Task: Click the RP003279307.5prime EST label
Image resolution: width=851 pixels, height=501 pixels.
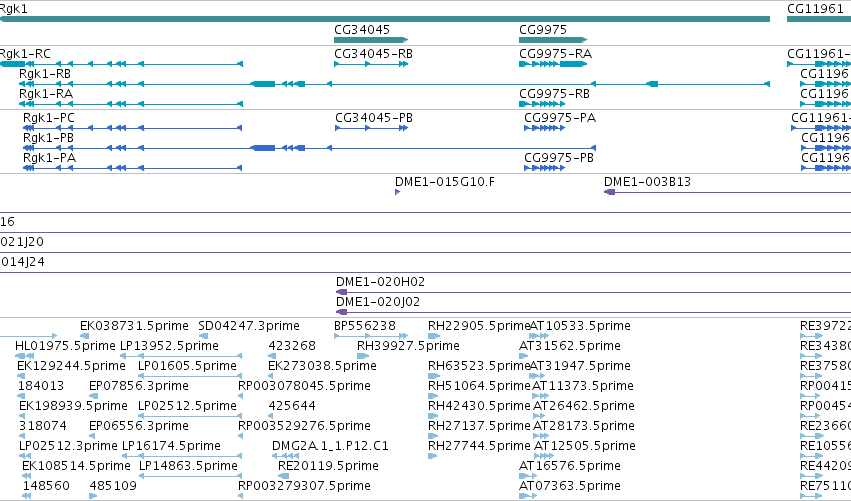Action: (x=304, y=486)
